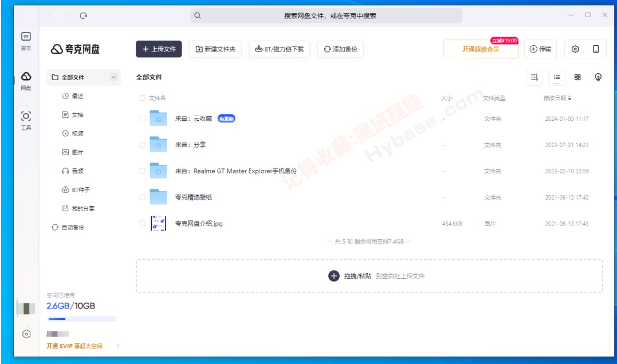Click the 添加备份 button
This screenshot has width=617, height=364.
340,49
